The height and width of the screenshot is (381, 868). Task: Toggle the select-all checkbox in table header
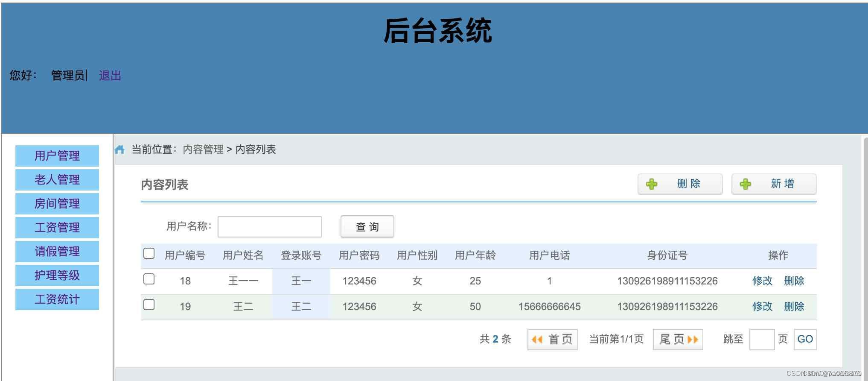[x=149, y=253]
